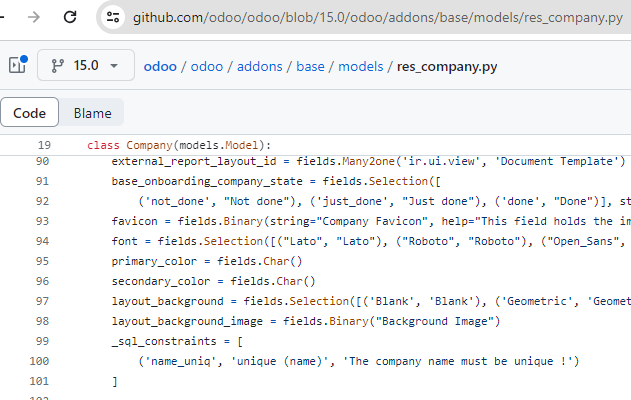Viewport: 631px width, 400px height.
Task: Select line number 90
Action: click(42, 161)
